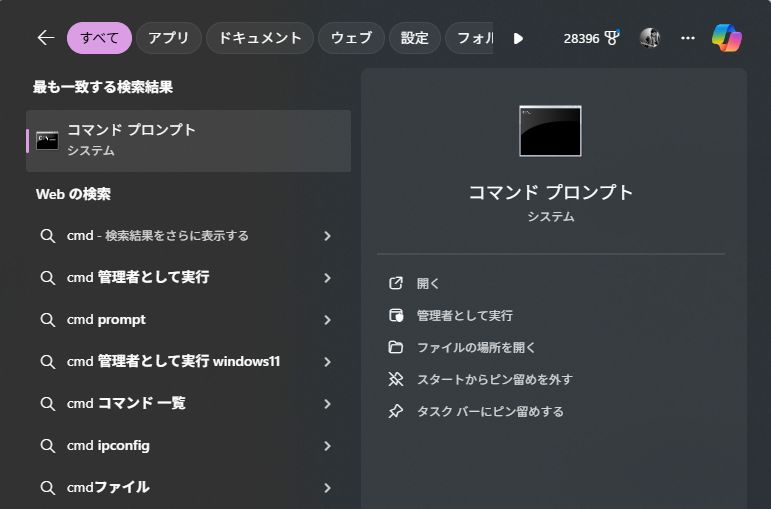Open the rewards points trophy icon
This screenshot has width=771, height=509.
point(612,38)
